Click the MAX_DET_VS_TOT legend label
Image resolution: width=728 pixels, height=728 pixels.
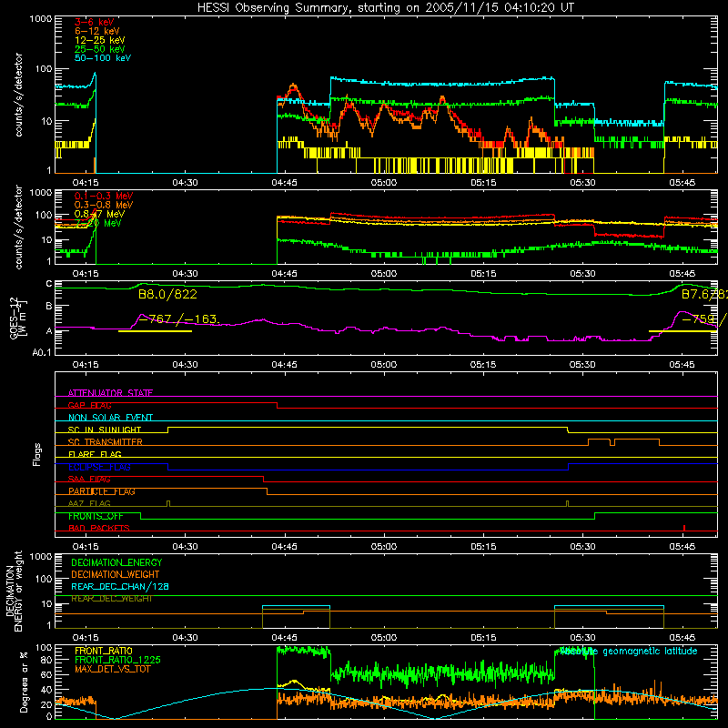click(x=112, y=669)
